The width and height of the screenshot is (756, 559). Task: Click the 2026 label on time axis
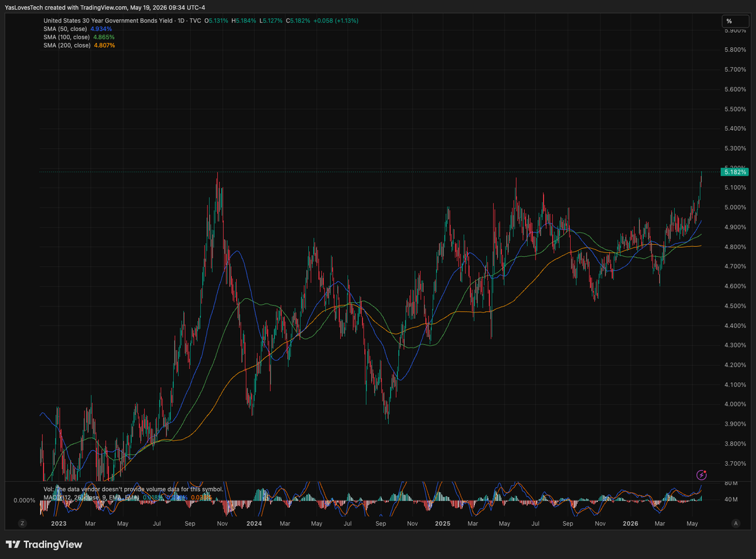click(631, 523)
